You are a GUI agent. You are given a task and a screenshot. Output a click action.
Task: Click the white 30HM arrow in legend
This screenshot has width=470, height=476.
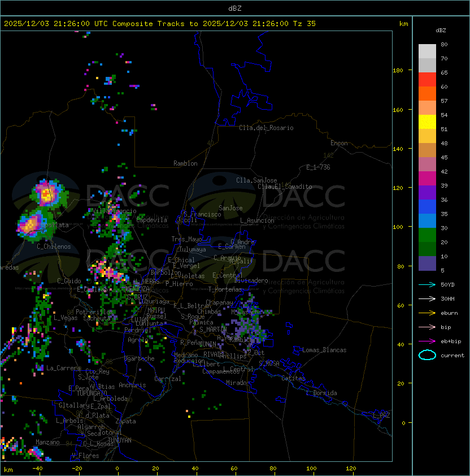pos(427,298)
